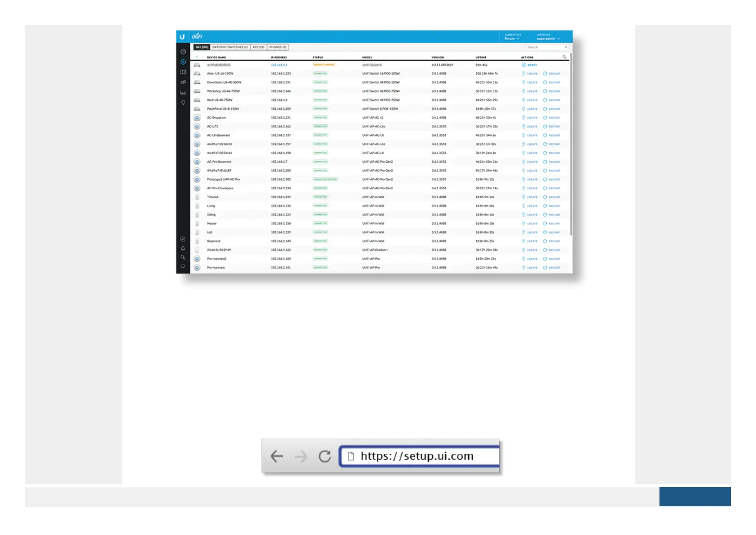756x535 pixels.
Task: Open the Map icon in the sidebar
Action: coord(183,72)
